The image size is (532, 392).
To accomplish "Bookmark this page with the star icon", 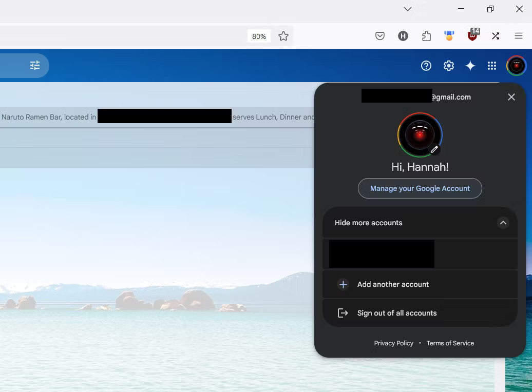I will point(283,36).
